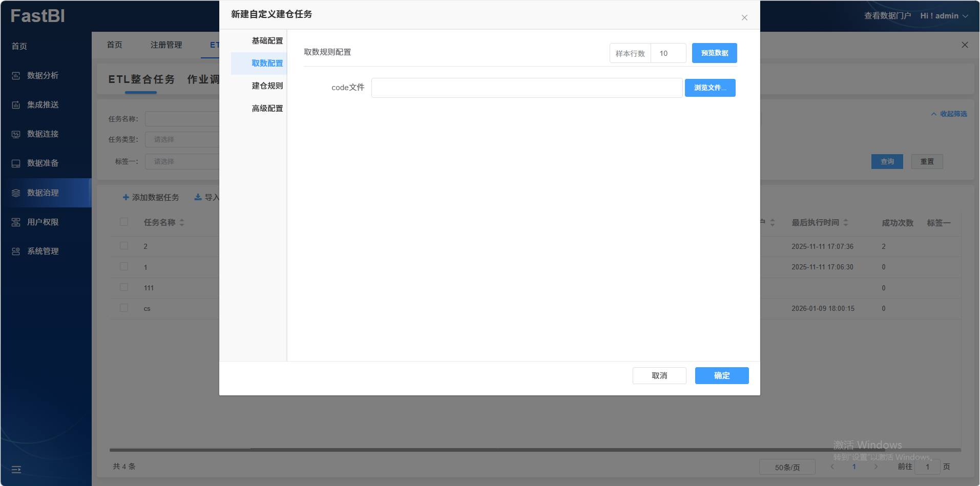Open the admin user dropdown

pos(944,16)
